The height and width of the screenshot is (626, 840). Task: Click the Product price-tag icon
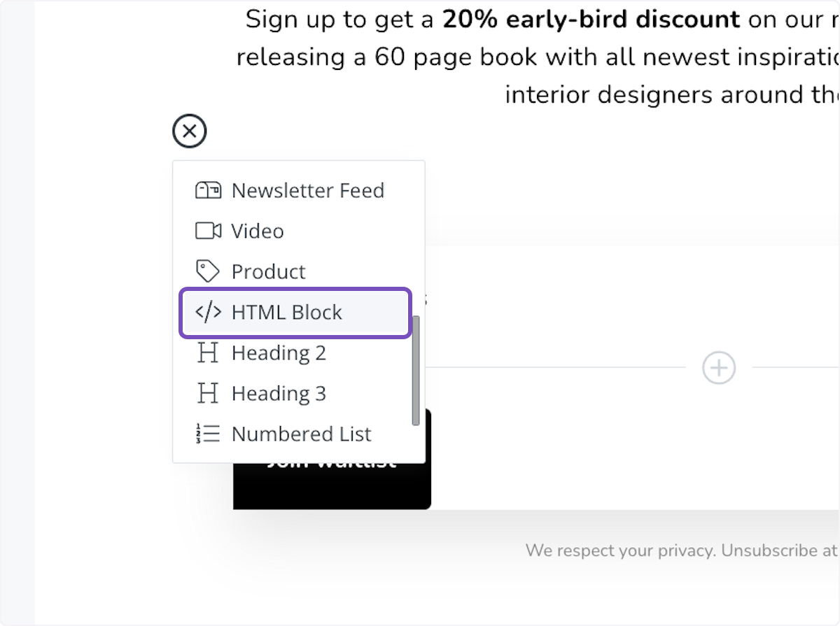click(206, 271)
